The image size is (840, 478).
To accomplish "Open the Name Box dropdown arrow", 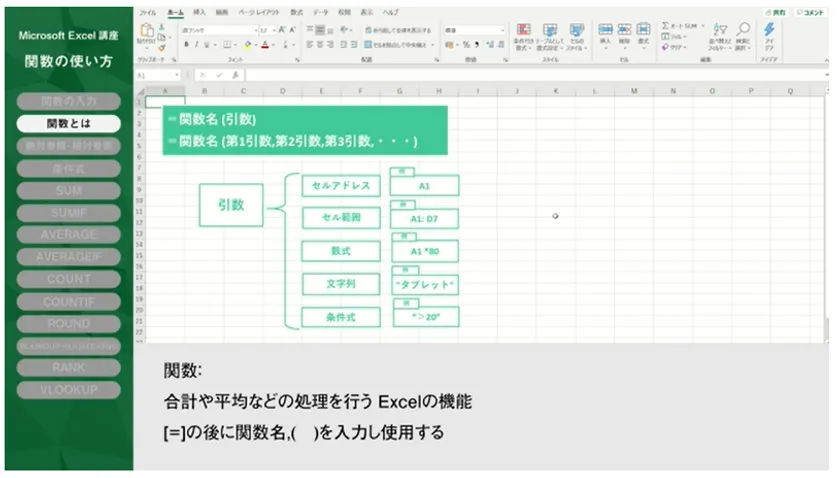I will click(x=176, y=76).
